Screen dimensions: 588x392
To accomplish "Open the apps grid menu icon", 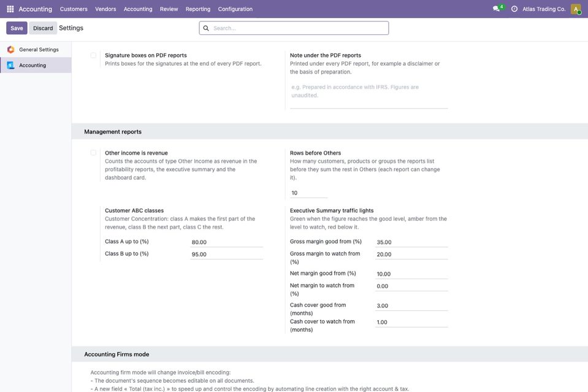I will [x=10, y=9].
